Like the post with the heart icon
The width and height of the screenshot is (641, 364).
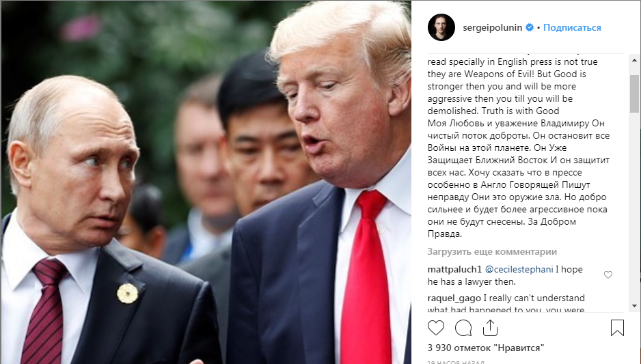click(x=436, y=328)
